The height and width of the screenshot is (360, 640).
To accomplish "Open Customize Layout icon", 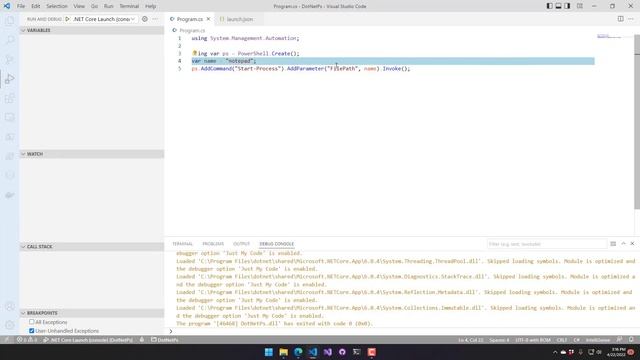I will (x=580, y=6).
